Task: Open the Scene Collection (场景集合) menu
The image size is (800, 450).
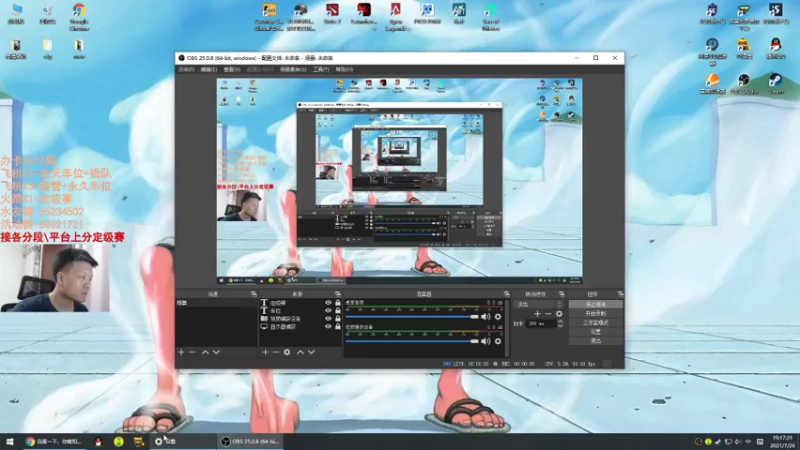Action: [x=293, y=69]
